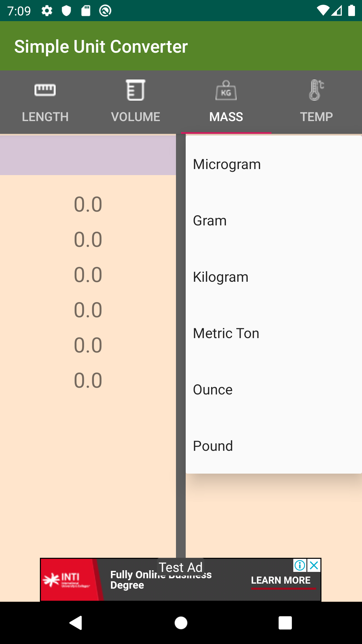Choose Gram from the dropdown list
This screenshot has height=644, width=362.
coord(209,220)
